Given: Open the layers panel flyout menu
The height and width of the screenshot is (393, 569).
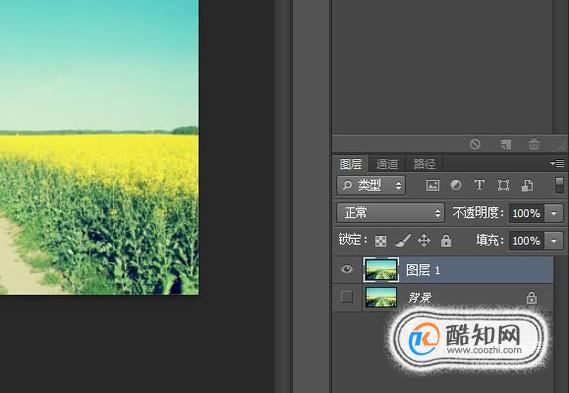Looking at the screenshot, I should 557,163.
